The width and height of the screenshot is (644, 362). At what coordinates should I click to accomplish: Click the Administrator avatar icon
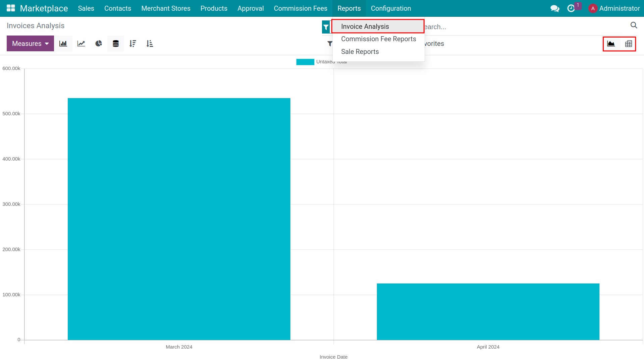click(593, 8)
